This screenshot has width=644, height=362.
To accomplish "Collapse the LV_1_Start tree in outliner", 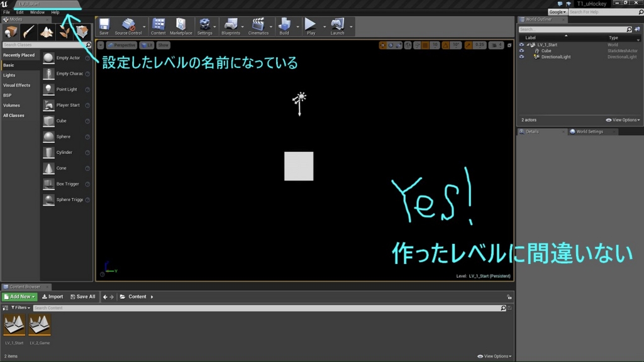I will tap(528, 45).
